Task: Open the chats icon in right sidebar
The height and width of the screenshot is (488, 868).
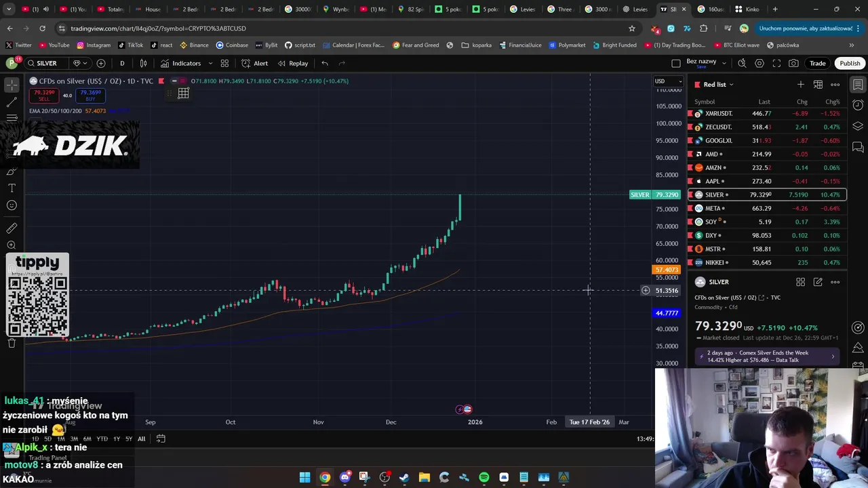Action: (x=858, y=147)
